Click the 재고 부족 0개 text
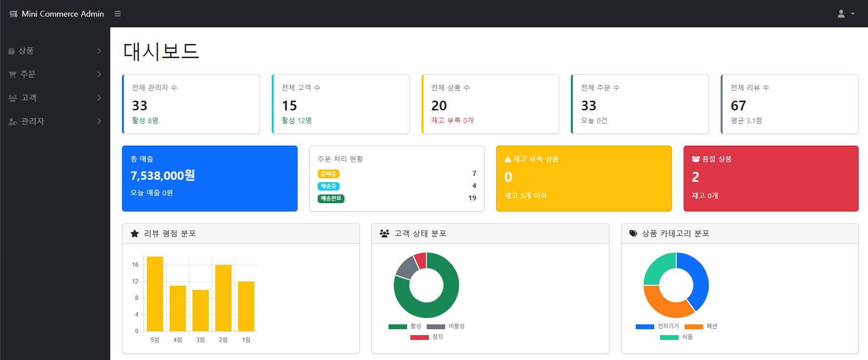Image resolution: width=868 pixels, height=360 pixels. (452, 121)
